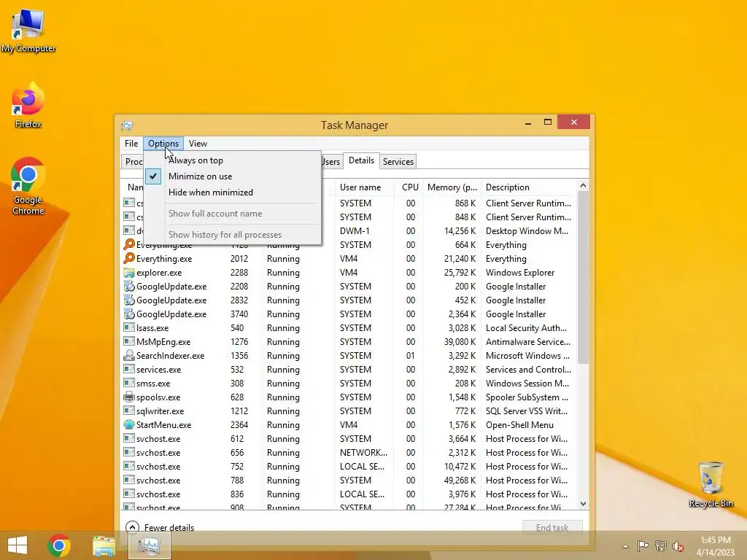Select svchost.exe row with PID 788
This screenshot has height=560, width=747.
pyautogui.click(x=349, y=480)
